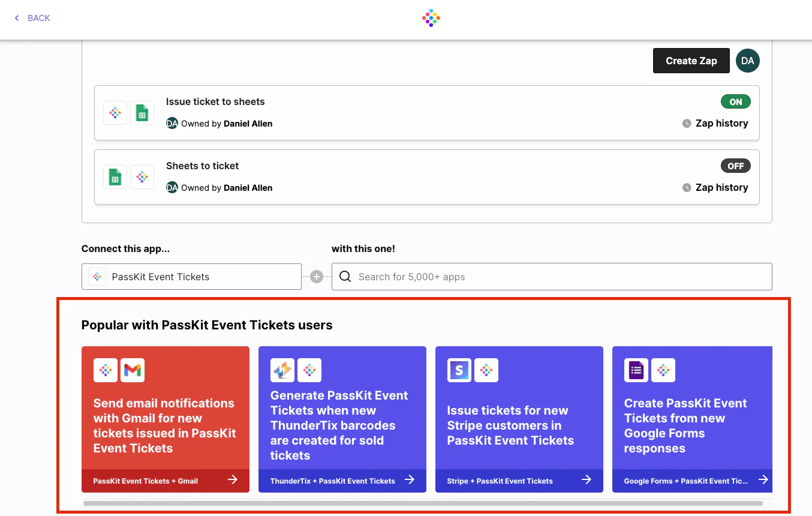This screenshot has width=812, height=516.
Task: Click the Stripe icon on the card
Action: pyautogui.click(x=459, y=371)
